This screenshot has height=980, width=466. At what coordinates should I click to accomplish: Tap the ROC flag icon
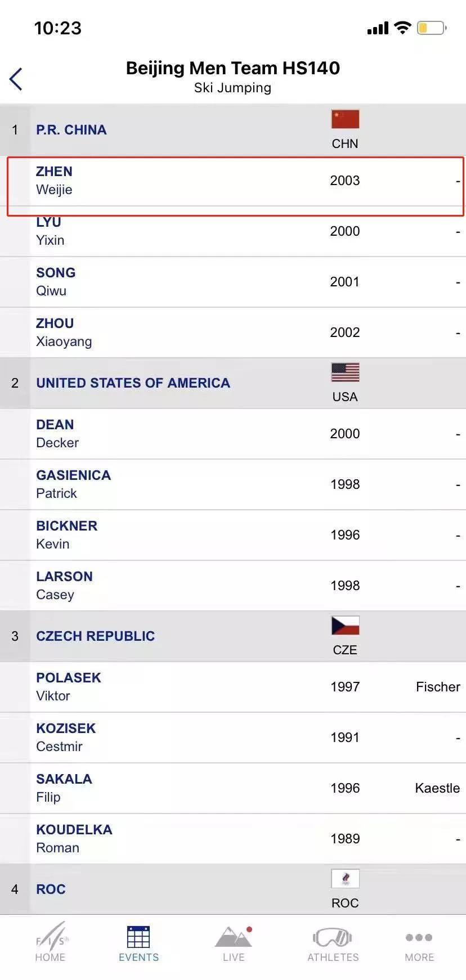click(x=345, y=879)
